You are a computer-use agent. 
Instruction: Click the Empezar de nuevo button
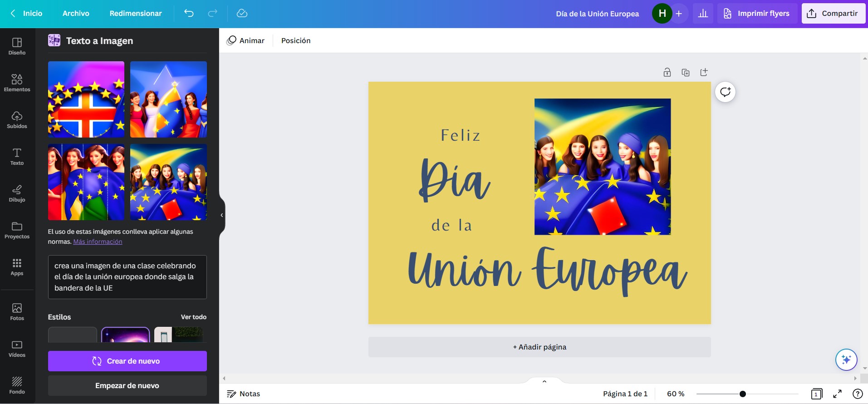tap(128, 385)
